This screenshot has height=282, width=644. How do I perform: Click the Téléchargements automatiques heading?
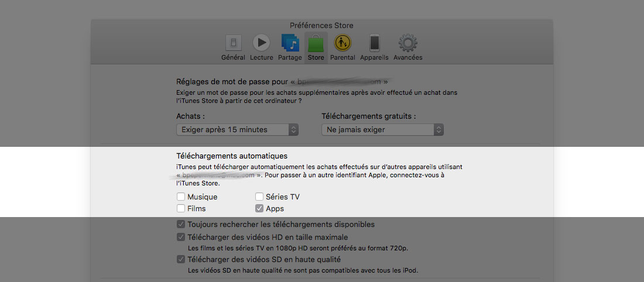click(x=232, y=156)
